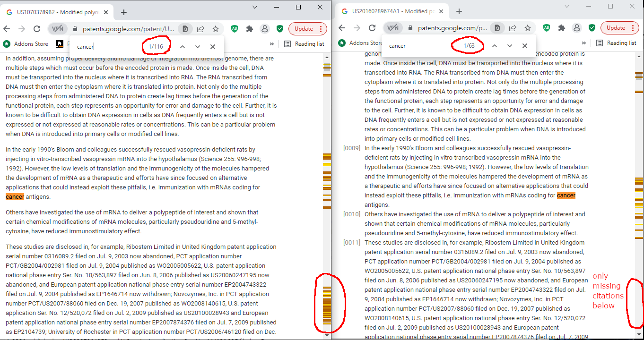Show hidden bookmarks chevron in right window

pyautogui.click(x=583, y=43)
